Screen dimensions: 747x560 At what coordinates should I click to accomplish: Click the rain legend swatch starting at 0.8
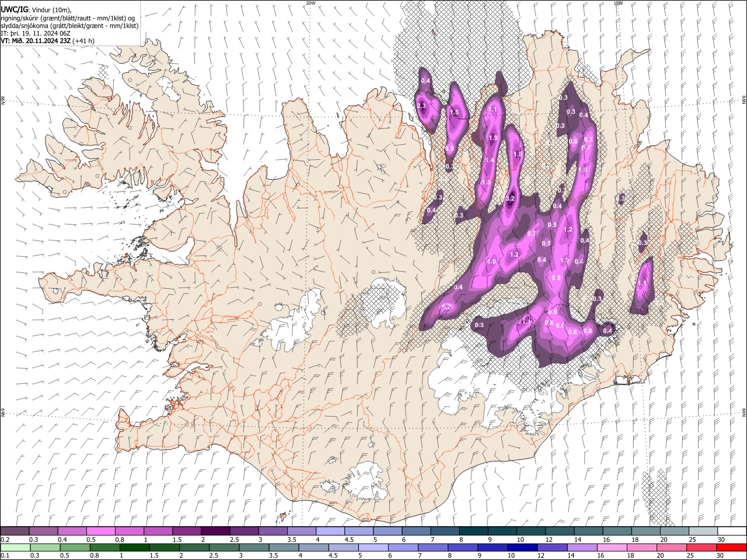coord(104,547)
